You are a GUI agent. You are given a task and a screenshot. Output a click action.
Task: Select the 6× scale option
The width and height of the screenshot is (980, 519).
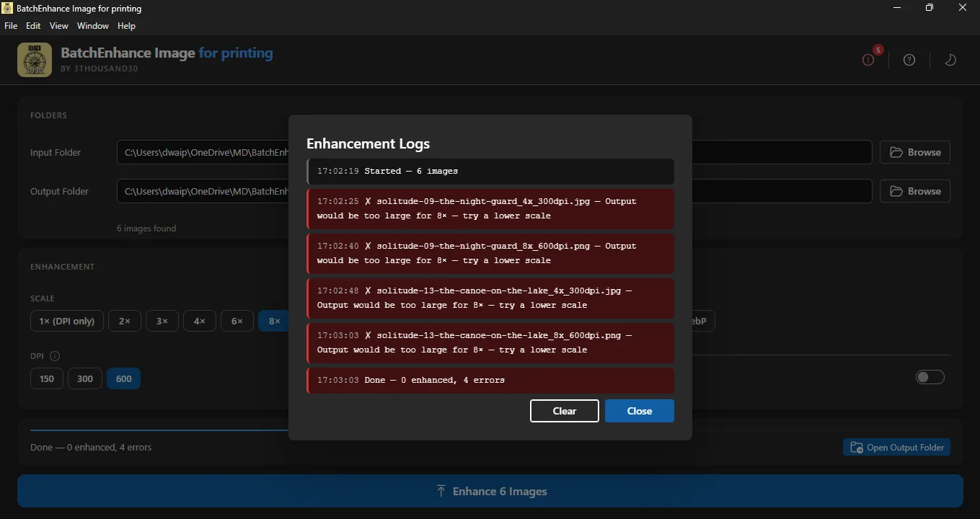pos(237,321)
